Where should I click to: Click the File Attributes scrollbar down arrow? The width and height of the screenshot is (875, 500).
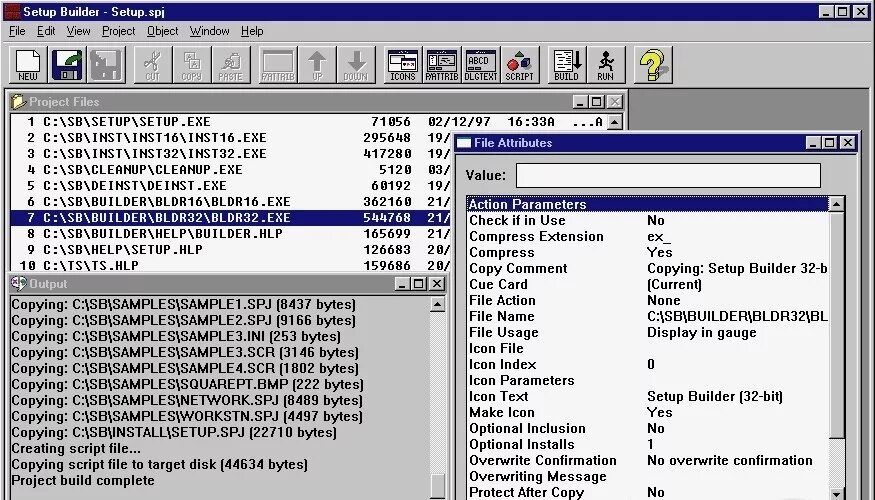pyautogui.click(x=836, y=493)
